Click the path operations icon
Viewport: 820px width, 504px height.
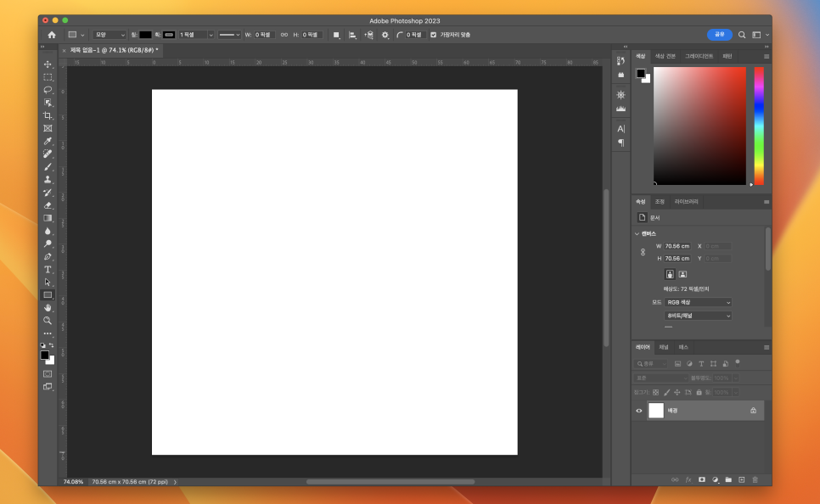(336, 35)
